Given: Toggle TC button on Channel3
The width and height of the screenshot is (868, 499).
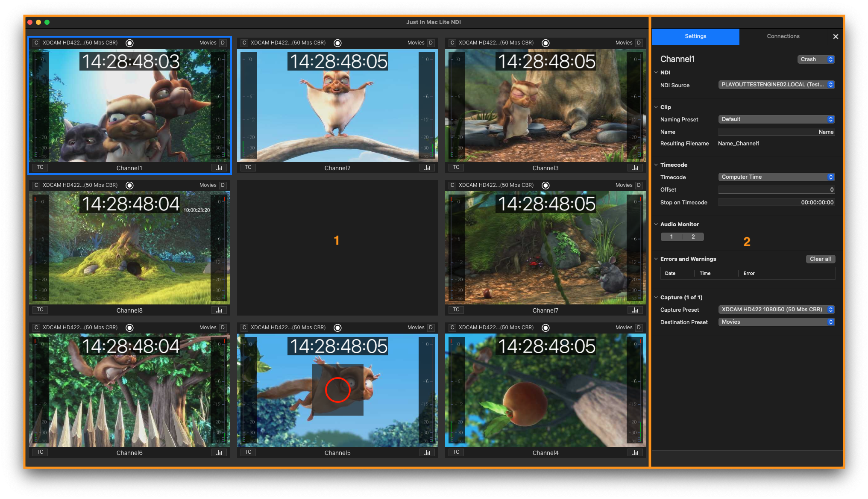Looking at the screenshot, I should [456, 167].
